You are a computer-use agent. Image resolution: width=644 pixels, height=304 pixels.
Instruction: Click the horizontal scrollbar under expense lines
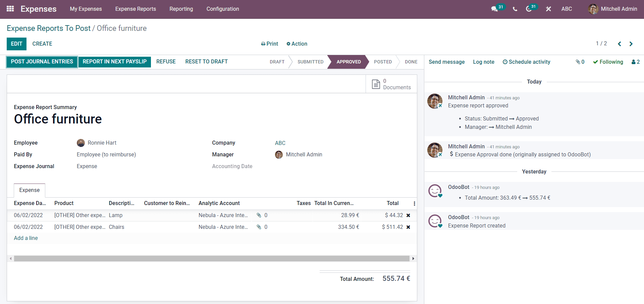pyautogui.click(x=212, y=259)
